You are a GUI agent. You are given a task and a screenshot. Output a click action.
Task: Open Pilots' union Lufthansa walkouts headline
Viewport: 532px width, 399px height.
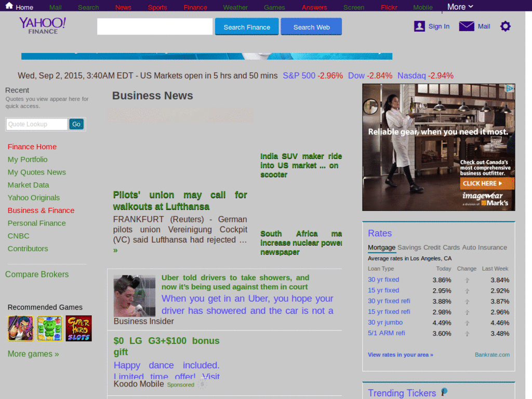[180, 201]
